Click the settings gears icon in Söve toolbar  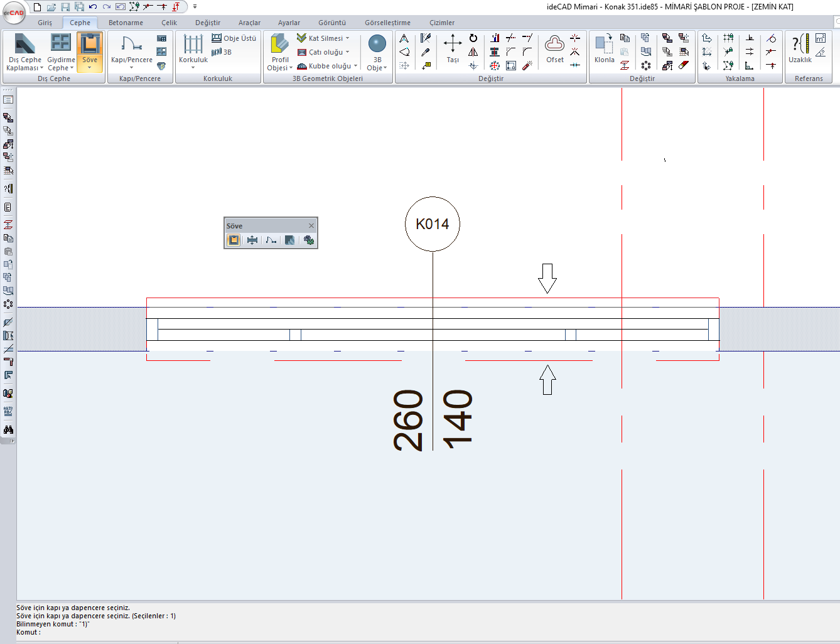click(308, 240)
